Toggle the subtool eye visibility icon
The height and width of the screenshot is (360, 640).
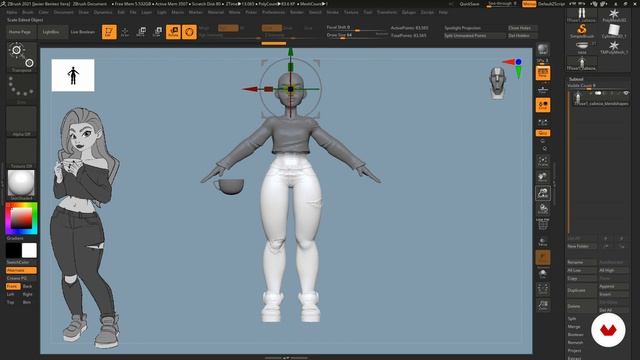coord(626,93)
